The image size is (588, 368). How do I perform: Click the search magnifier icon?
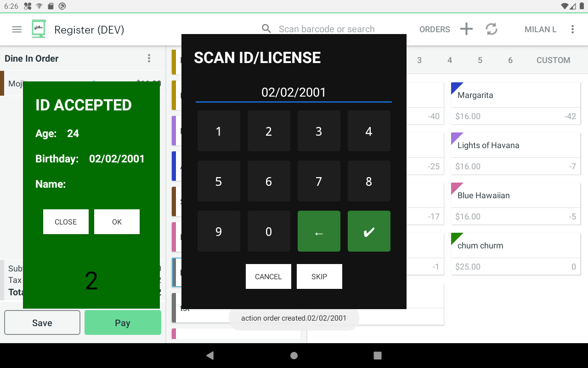click(x=266, y=29)
